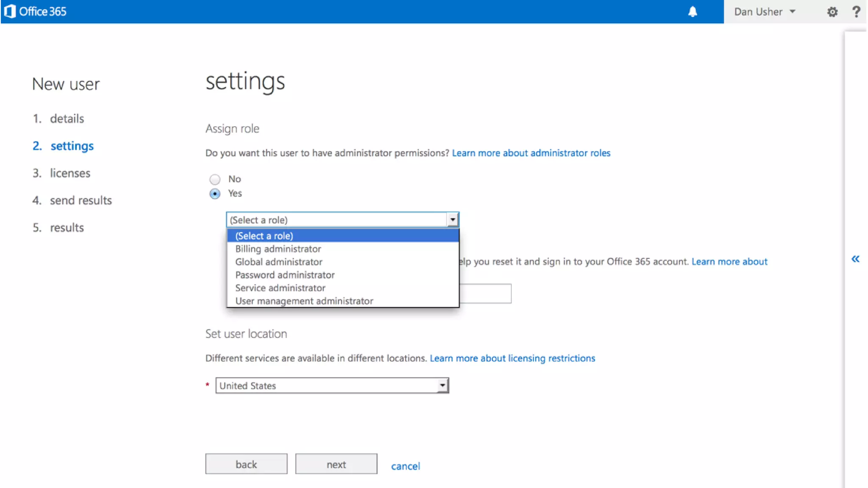Select the No radio button

[215, 179]
